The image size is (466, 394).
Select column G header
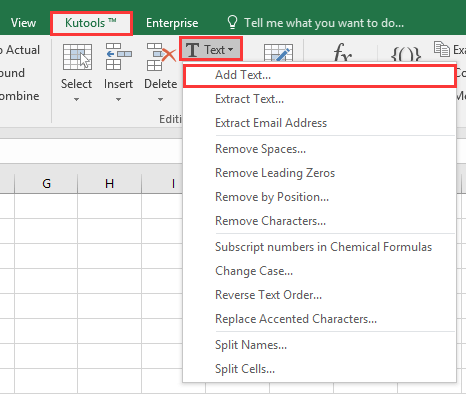coord(46,183)
